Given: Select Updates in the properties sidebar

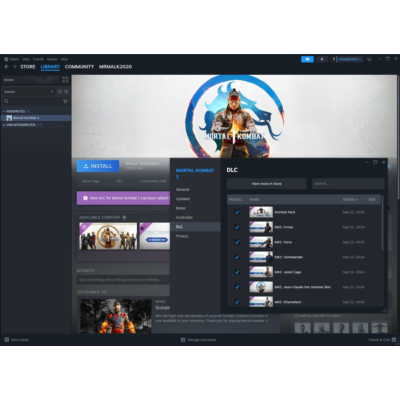Looking at the screenshot, I should (183, 199).
